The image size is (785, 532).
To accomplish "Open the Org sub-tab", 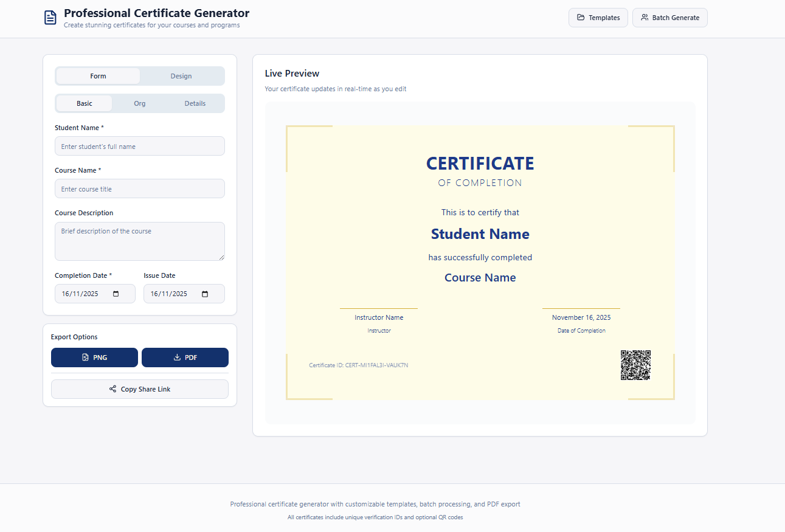I will click(x=140, y=103).
